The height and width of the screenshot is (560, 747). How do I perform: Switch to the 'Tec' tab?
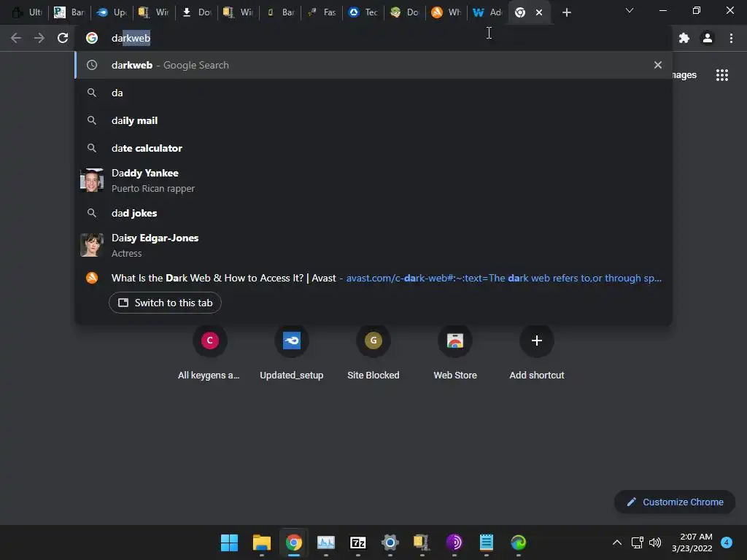(363, 12)
